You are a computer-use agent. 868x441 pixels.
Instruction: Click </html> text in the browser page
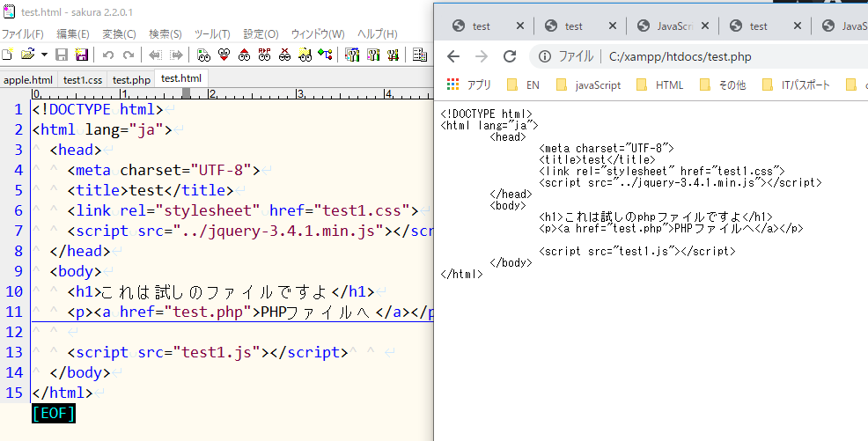pyautogui.click(x=461, y=274)
